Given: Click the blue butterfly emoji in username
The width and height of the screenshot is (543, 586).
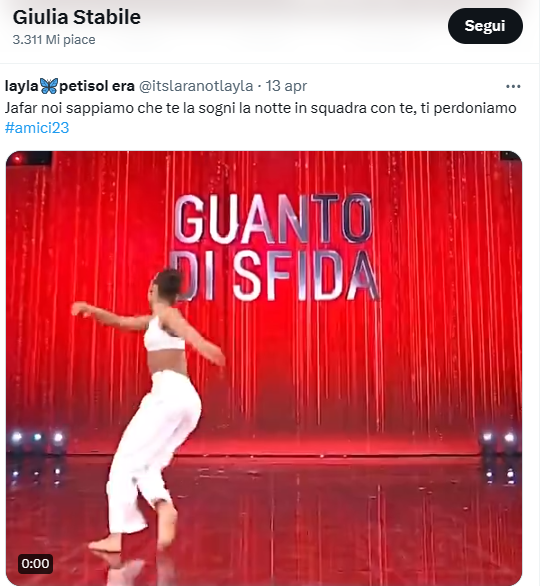Looking at the screenshot, I should point(49,86).
